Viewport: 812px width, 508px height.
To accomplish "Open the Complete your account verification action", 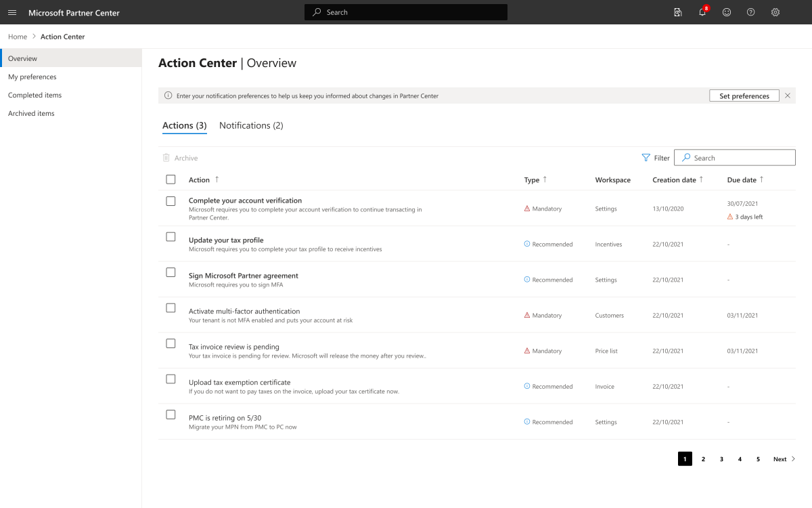I will pyautogui.click(x=245, y=200).
